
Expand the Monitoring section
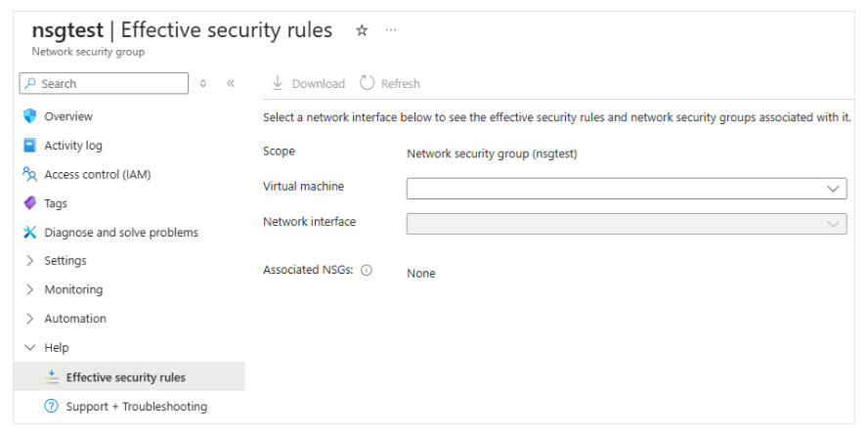tap(29, 290)
